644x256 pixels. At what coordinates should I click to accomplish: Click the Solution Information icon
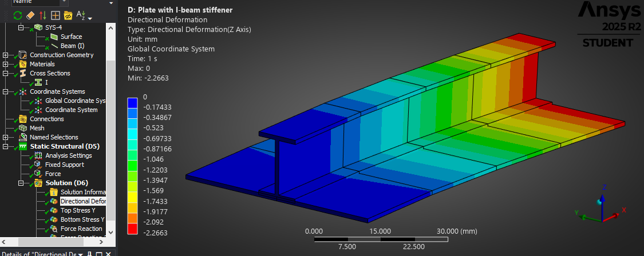54,192
